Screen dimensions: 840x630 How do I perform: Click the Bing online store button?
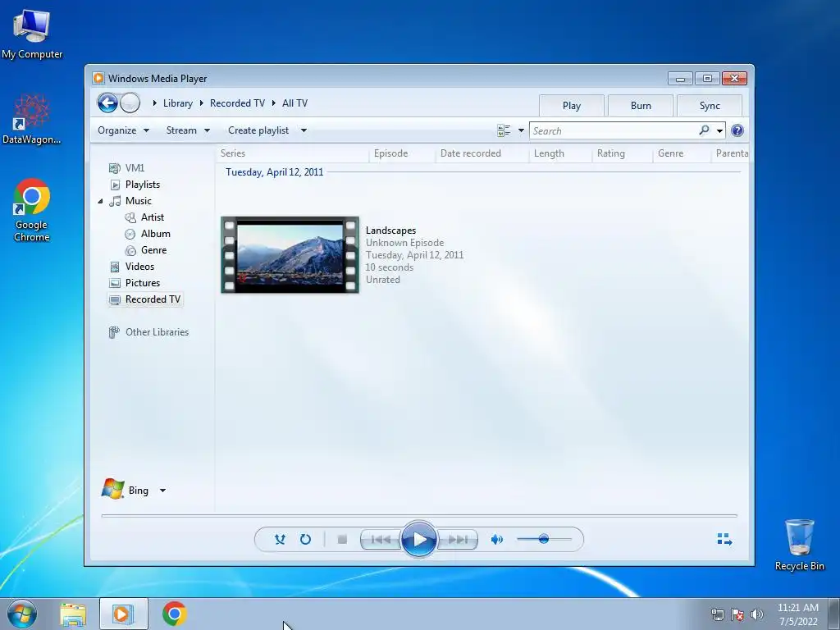coord(126,490)
